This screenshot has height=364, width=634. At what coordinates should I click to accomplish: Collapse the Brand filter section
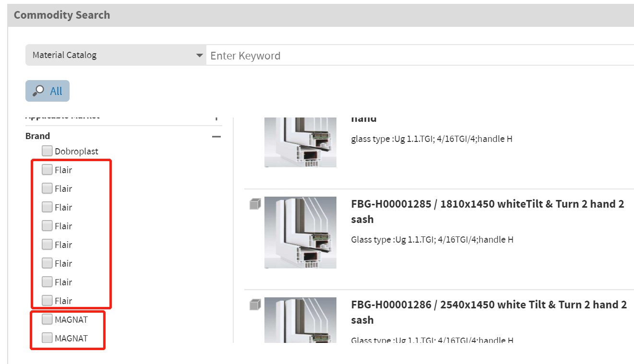pyautogui.click(x=216, y=137)
